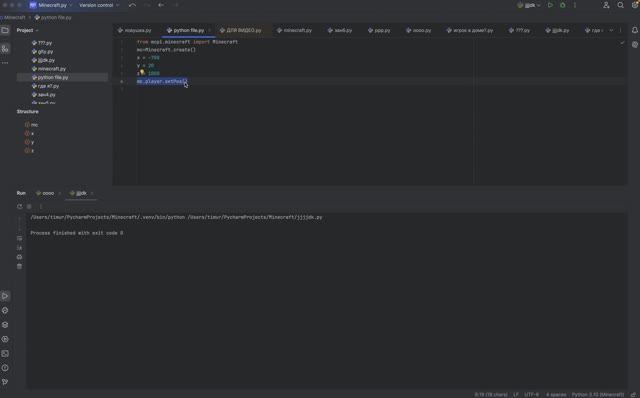
Task: Open the Minecraft.py project dropdown
Action: [x=51, y=5]
